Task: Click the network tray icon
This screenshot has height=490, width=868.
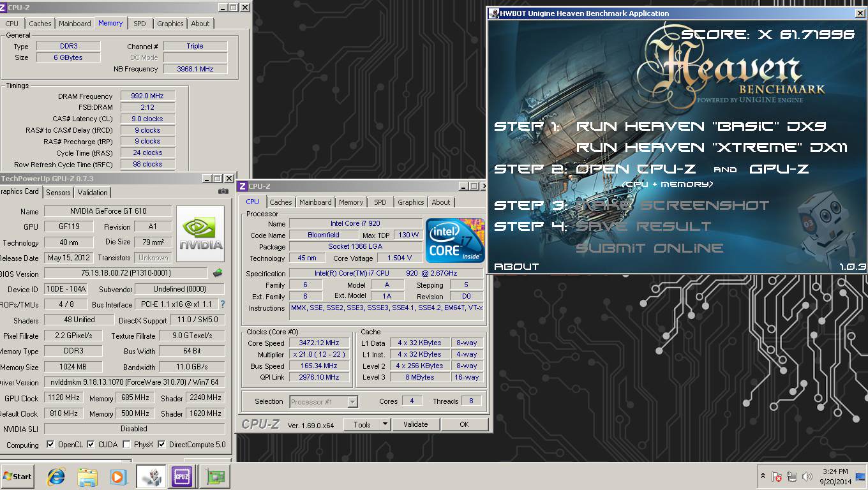Action: [x=792, y=477]
